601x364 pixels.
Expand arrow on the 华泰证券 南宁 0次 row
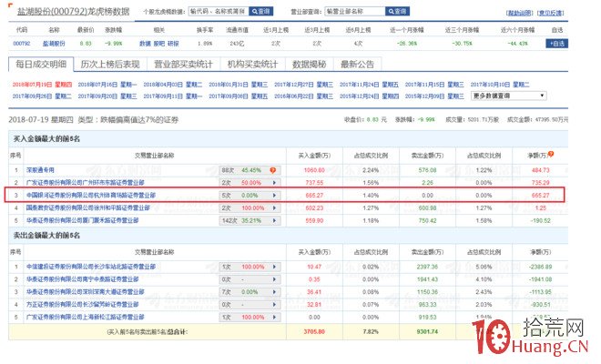click(274, 279)
